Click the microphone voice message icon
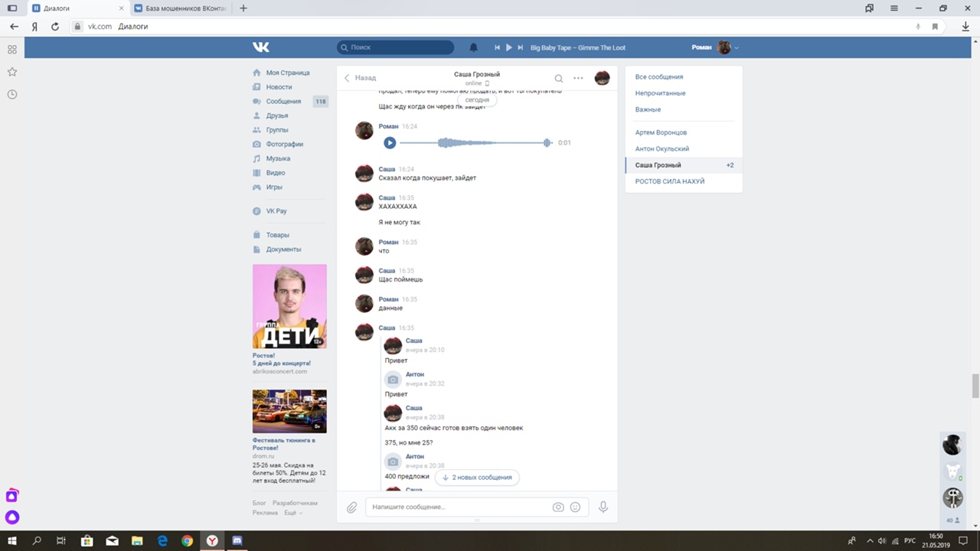The height and width of the screenshot is (551, 980). point(603,507)
